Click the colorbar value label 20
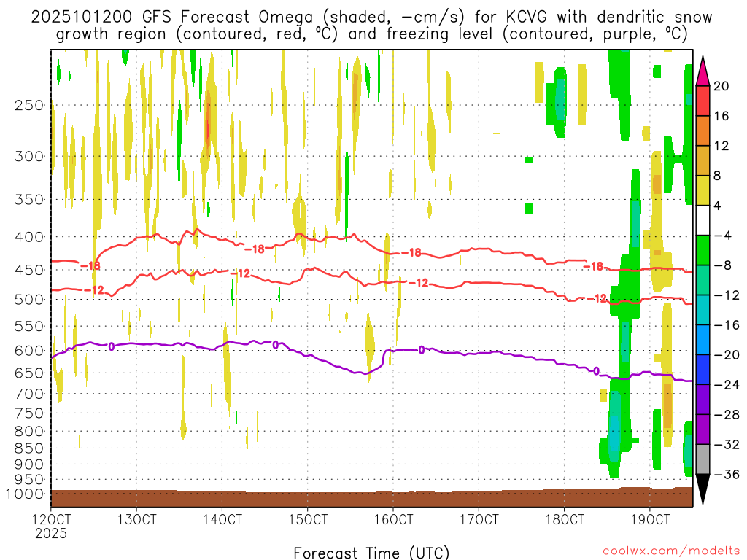 [721, 86]
